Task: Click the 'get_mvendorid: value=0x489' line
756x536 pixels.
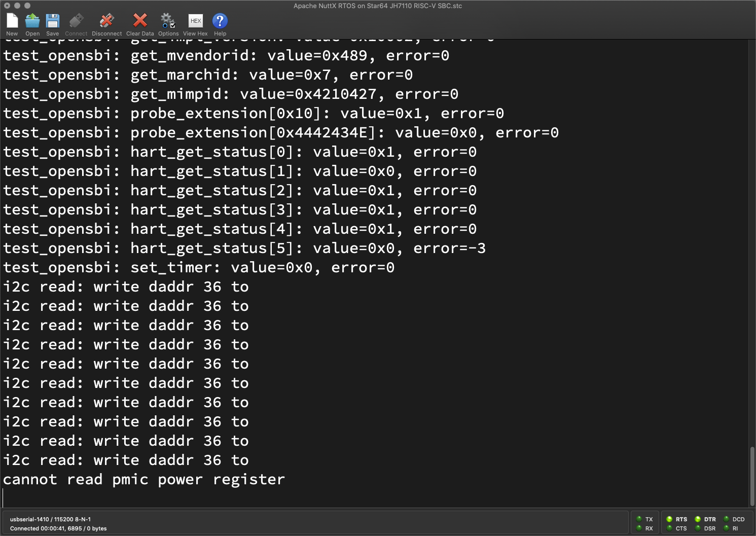Action: coord(226,56)
